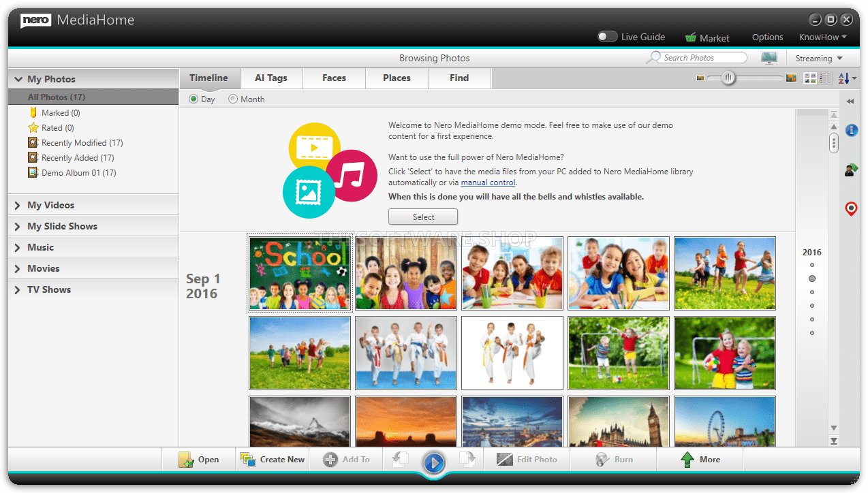Select the School chalkboard kids photo
Viewport: 868px width, 493px height.
point(300,274)
